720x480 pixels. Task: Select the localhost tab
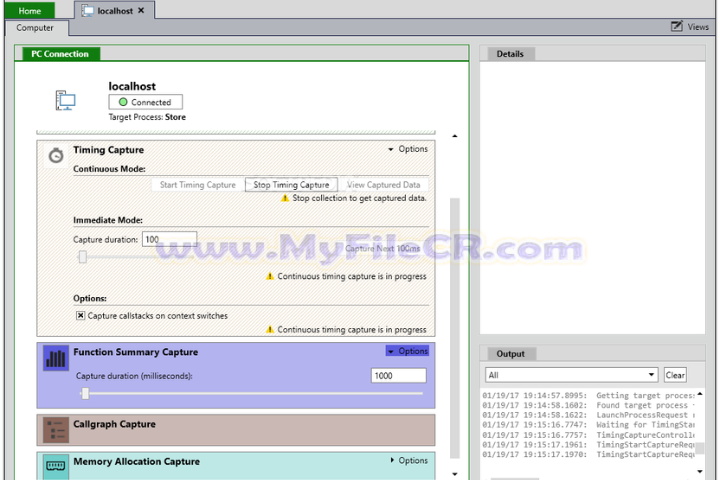tap(114, 11)
